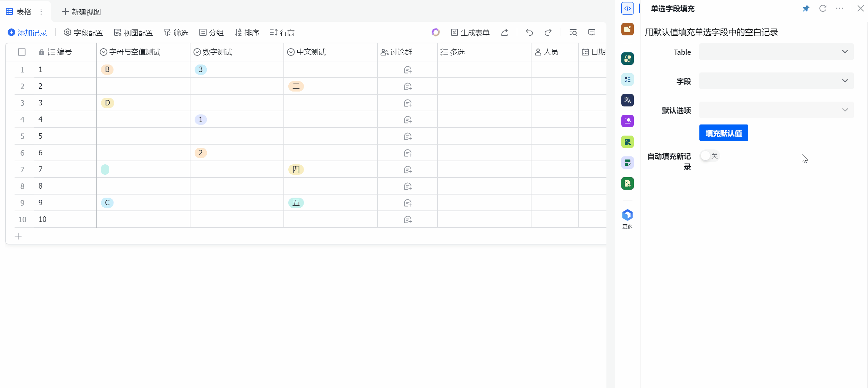
Task: Open the translate plugin in sidebar
Action: 627,100
